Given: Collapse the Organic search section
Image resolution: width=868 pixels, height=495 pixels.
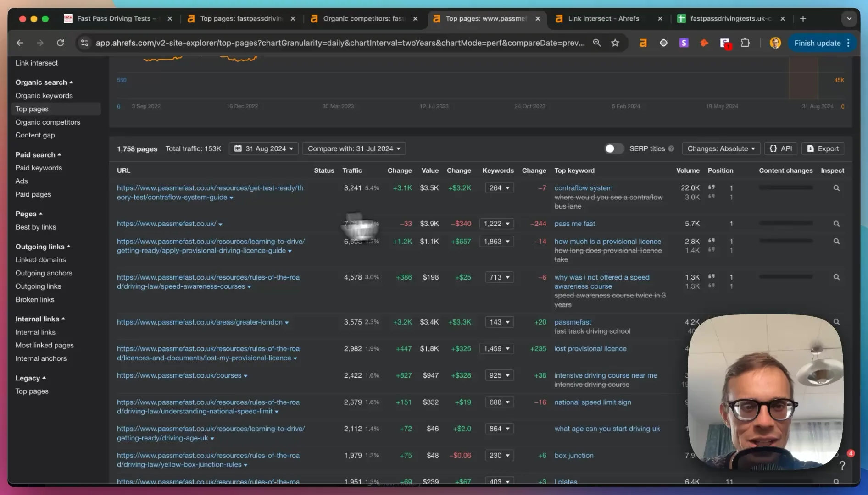Looking at the screenshot, I should (44, 82).
